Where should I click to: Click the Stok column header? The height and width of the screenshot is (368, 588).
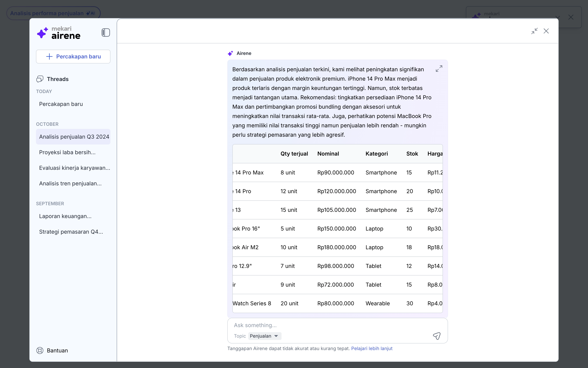coord(412,154)
